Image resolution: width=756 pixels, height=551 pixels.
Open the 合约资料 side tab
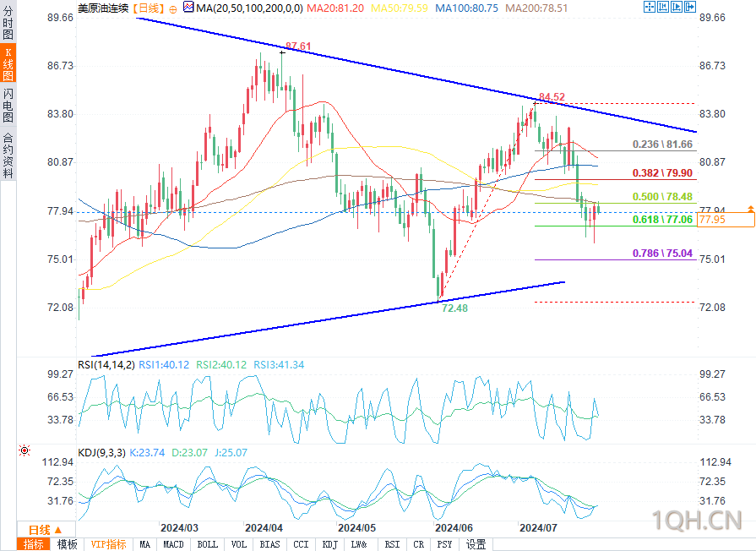[8, 155]
